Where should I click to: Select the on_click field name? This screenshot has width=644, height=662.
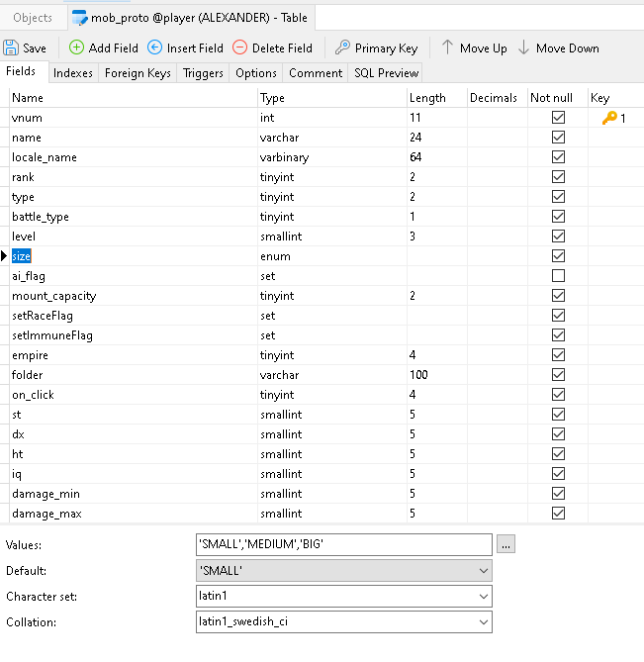33,395
